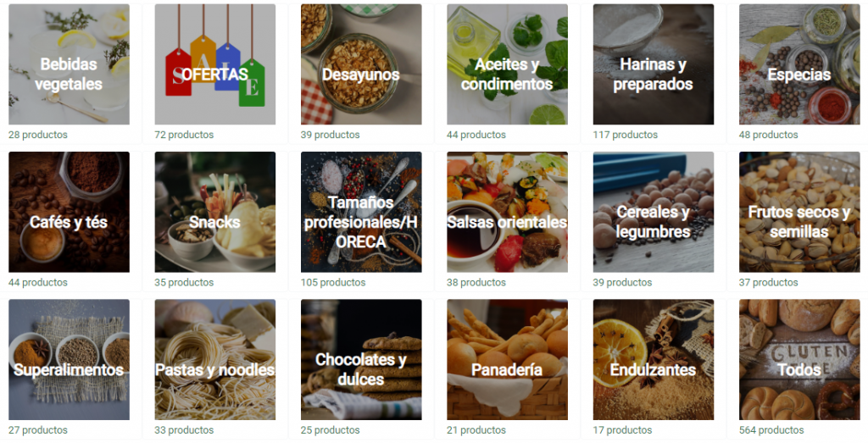This screenshot has width=868, height=443.
Task: Click the 117 productos count label
Action: [x=625, y=135]
